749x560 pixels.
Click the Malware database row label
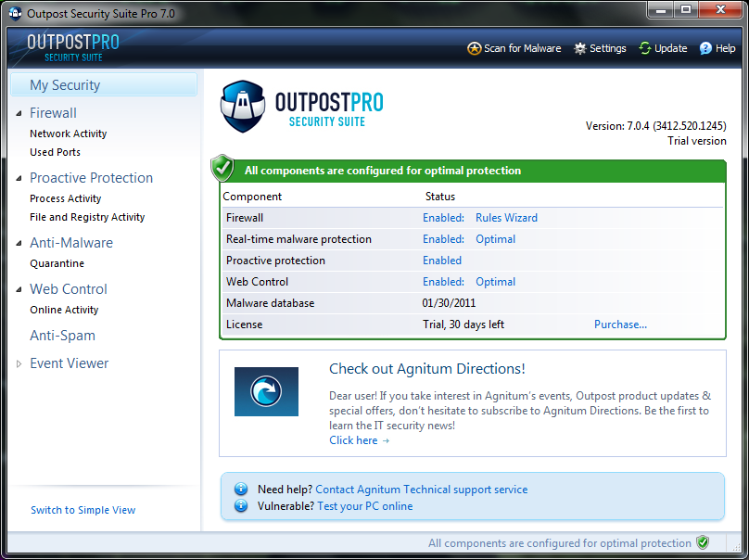click(271, 303)
